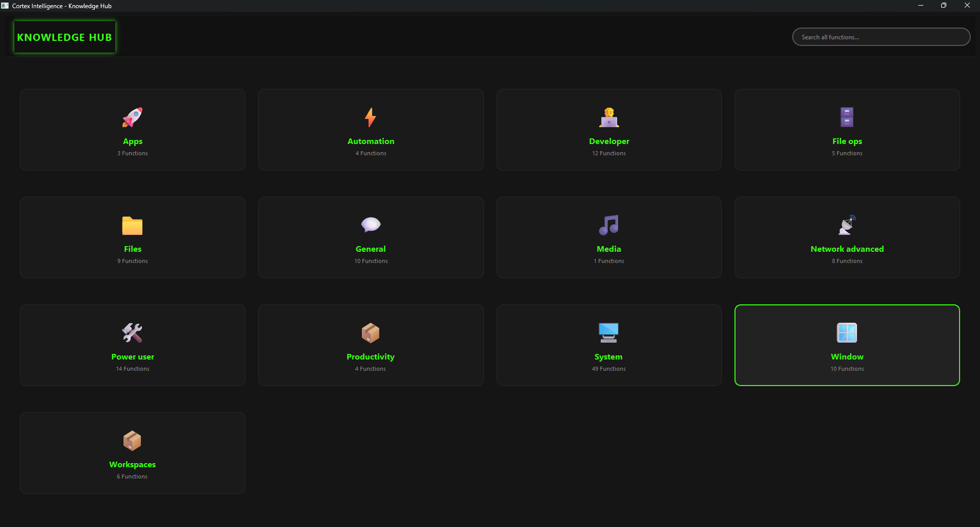Focus the Search all functions field

click(x=881, y=37)
